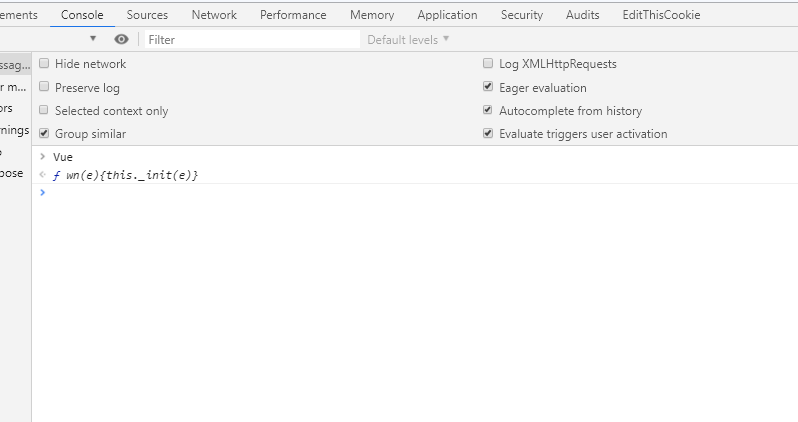Viewport: 798px width, 422px height.
Task: Click the Vue command entry in console
Action: click(x=63, y=157)
